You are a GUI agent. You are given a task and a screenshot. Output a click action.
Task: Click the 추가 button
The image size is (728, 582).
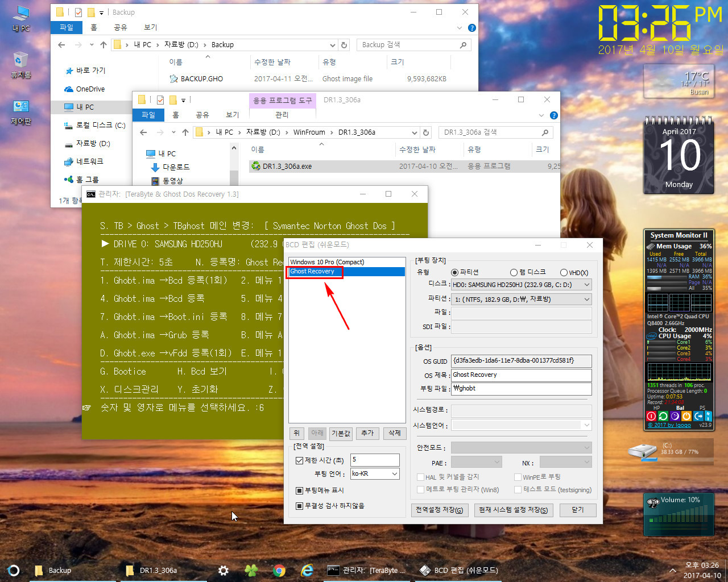point(367,433)
